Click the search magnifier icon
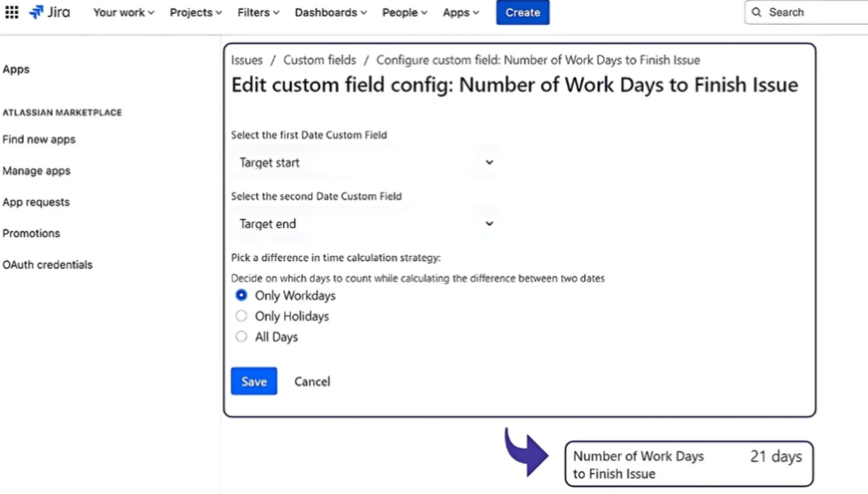 (x=756, y=13)
